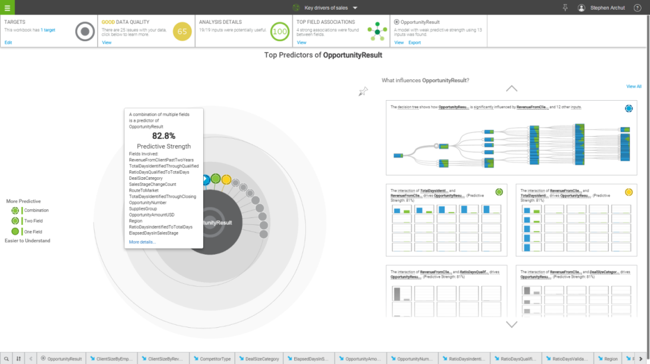Select the Region field tab

[608, 359]
